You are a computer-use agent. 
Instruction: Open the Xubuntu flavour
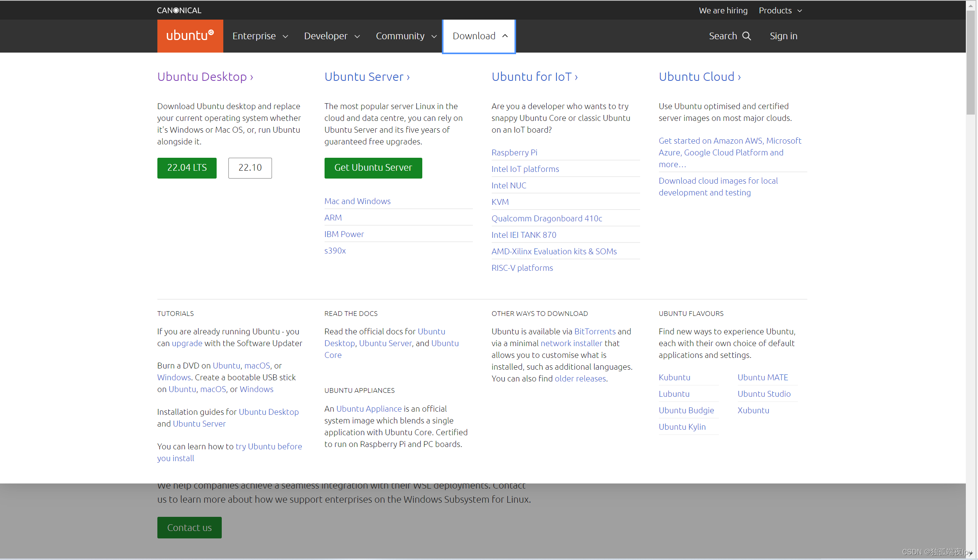point(754,410)
